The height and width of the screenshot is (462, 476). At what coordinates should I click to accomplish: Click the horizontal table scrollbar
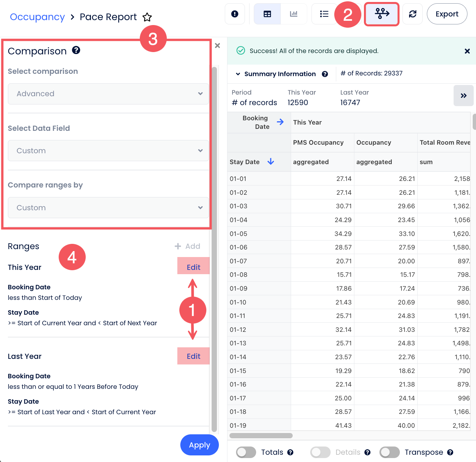[x=261, y=436]
